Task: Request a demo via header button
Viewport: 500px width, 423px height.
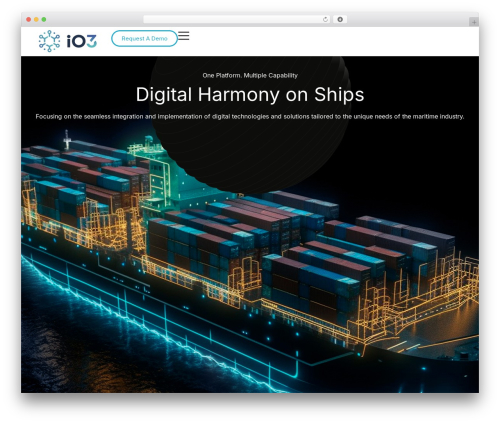Action: click(144, 38)
